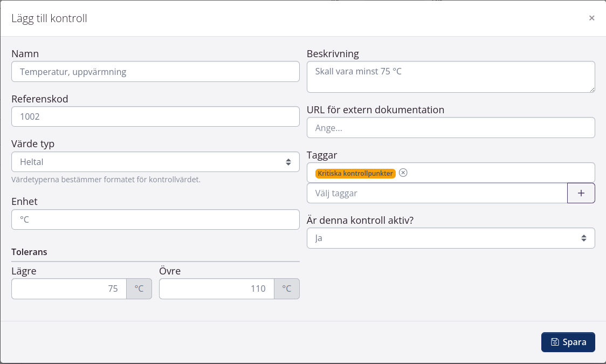The image size is (606, 364).
Task: Focus the URL för extern dokumentation field
Action: click(450, 128)
